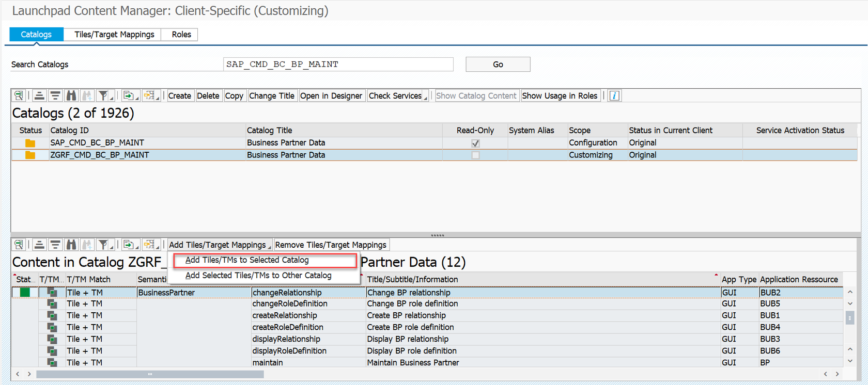Viewport: 868px width, 385px height.
Task: Sort descending in catalogs toolbar
Action: coord(55,95)
